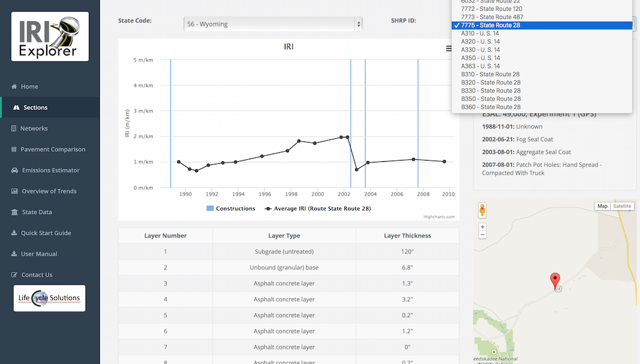Select 7773 - State Route 487 option
Image resolution: width=640 pixels, height=364 pixels.
point(492,17)
